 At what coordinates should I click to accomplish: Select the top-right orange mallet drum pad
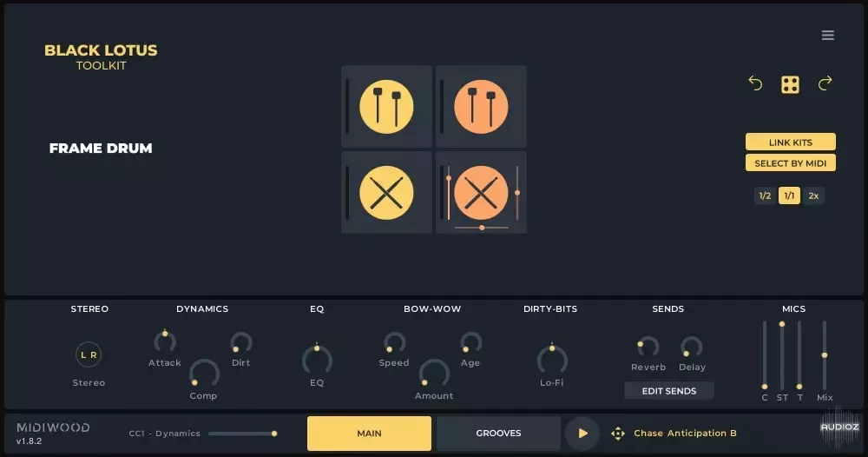pos(481,107)
